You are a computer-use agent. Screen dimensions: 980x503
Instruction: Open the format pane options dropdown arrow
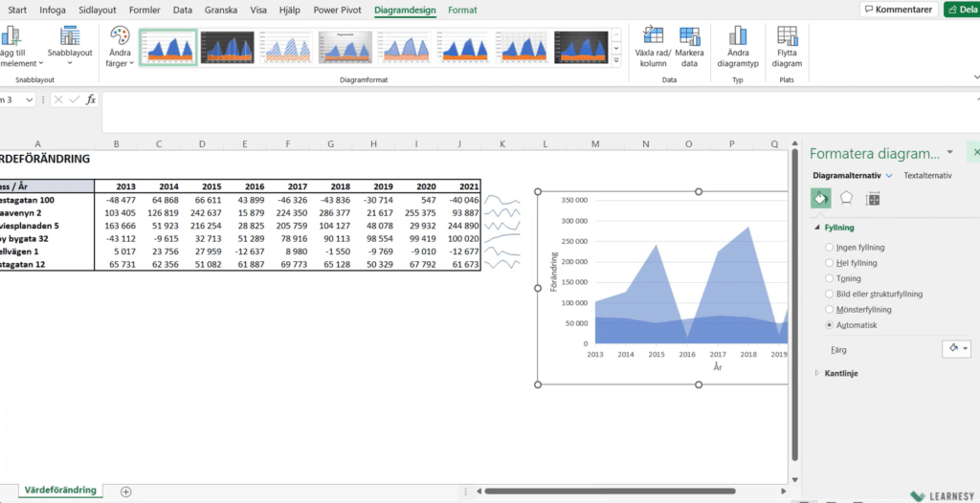950,152
